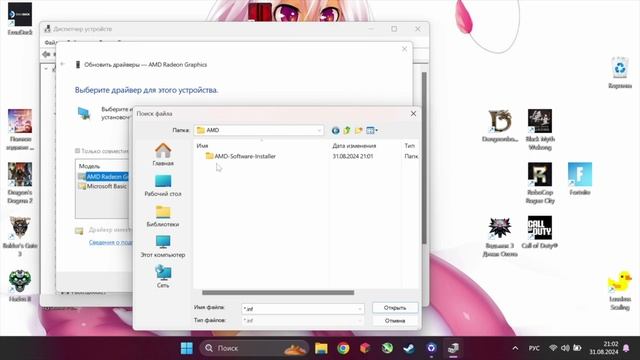Open the clock and date 21:02

[604, 348]
